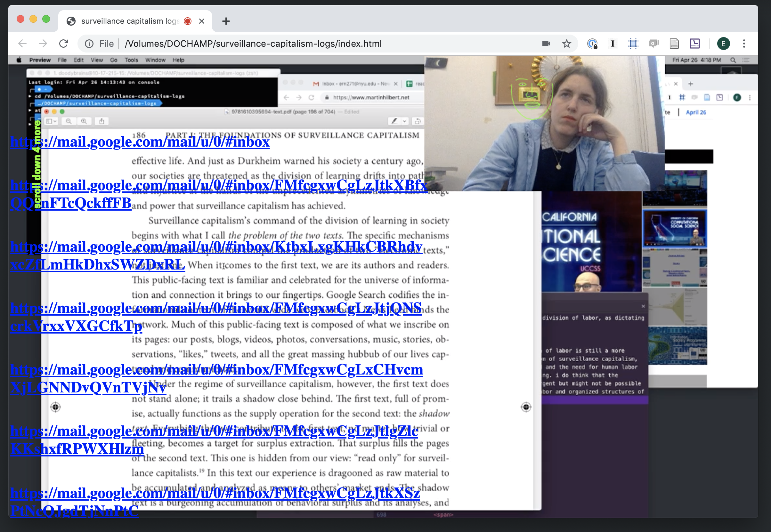The height and width of the screenshot is (532, 771).
Task: Click the browser back arrow
Action: [x=22, y=44]
